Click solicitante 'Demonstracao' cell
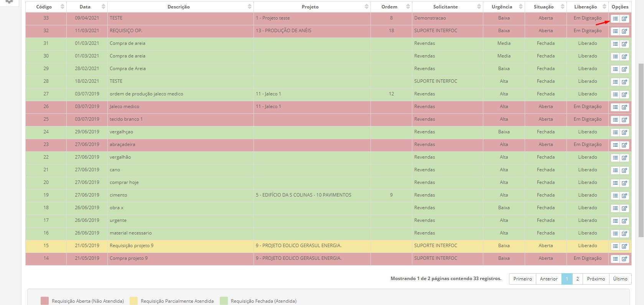 [448, 18]
